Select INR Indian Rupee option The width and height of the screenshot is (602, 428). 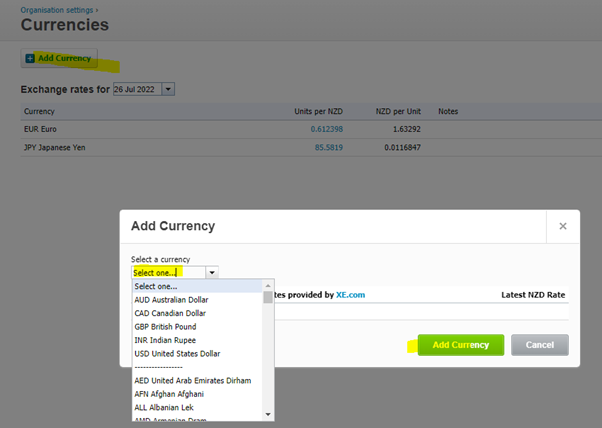pos(164,340)
